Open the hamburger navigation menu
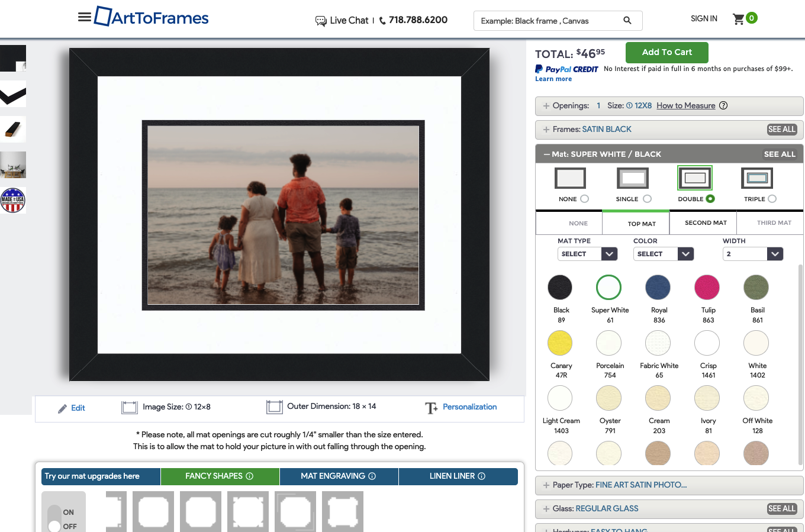Image resolution: width=805 pixels, height=532 pixels. 85,17
